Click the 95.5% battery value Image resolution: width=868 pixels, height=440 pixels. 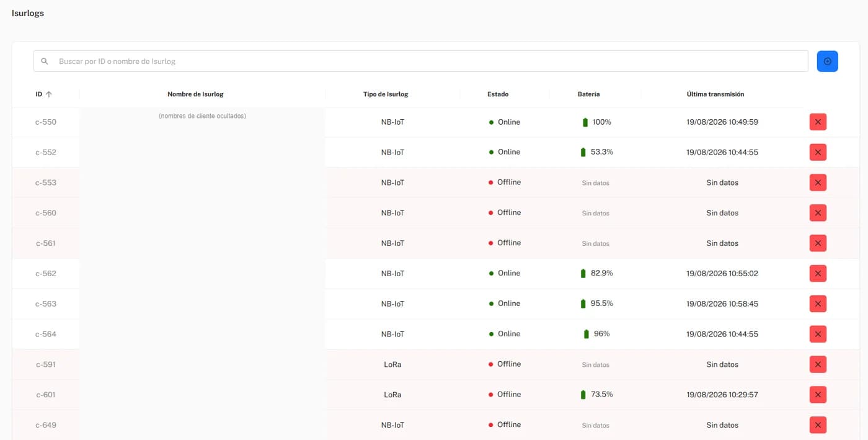coord(602,303)
